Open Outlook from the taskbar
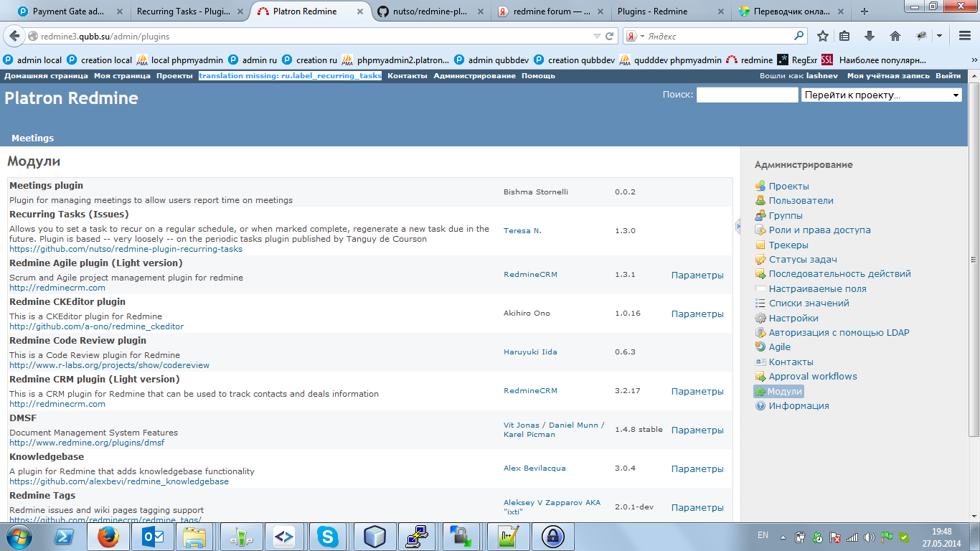Screen dimensions: 980x551 coord(152,536)
